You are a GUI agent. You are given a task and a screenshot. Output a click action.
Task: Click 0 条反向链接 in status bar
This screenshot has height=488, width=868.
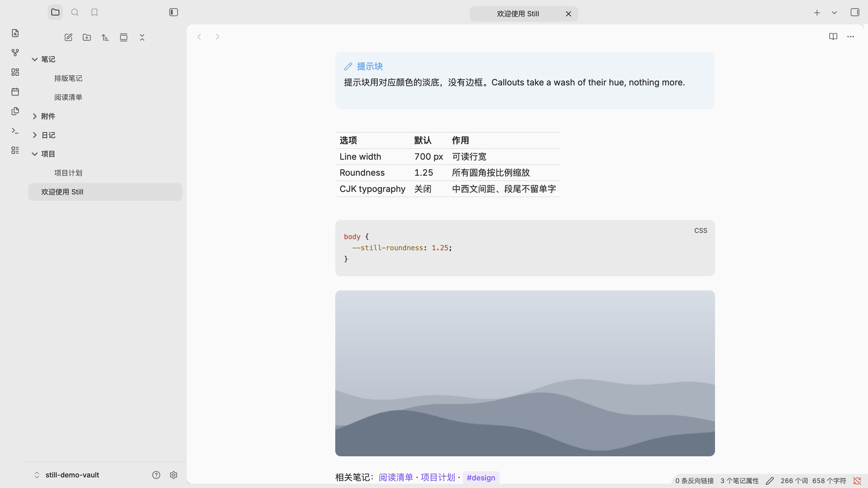[x=694, y=481]
